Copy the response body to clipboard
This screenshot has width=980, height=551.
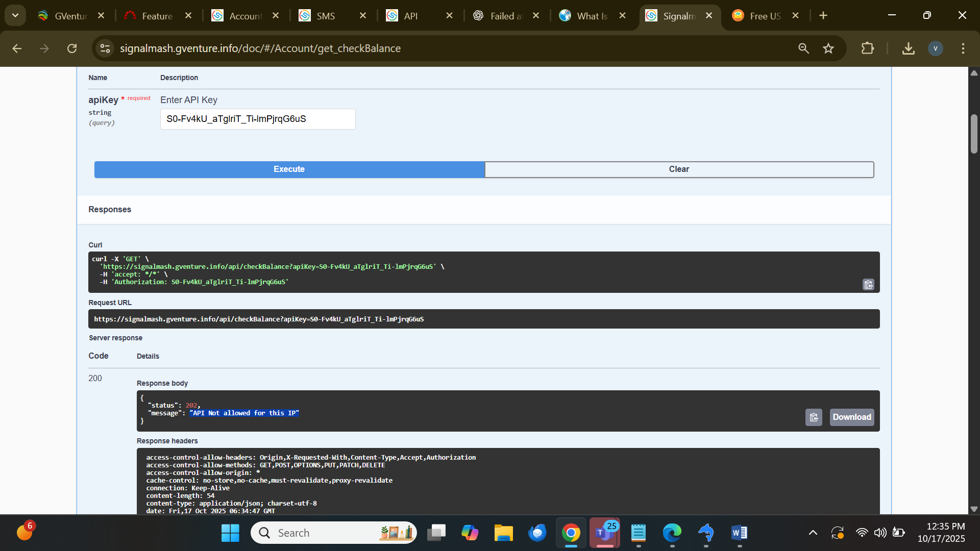click(814, 417)
